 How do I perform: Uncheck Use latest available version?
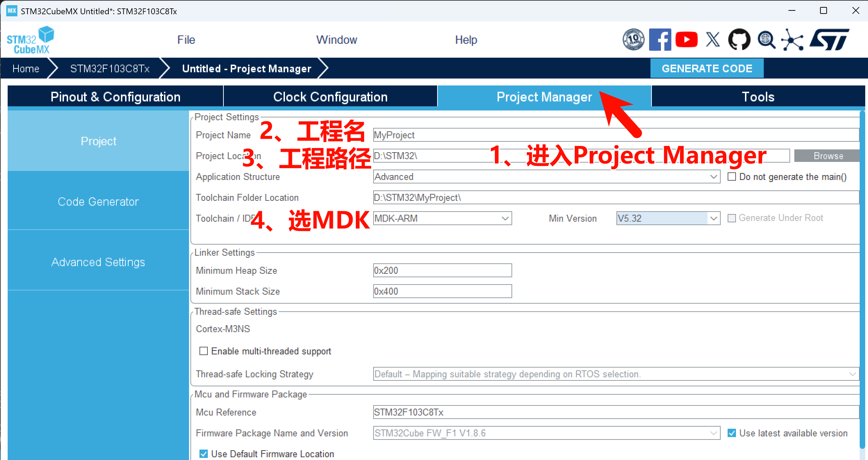(732, 433)
